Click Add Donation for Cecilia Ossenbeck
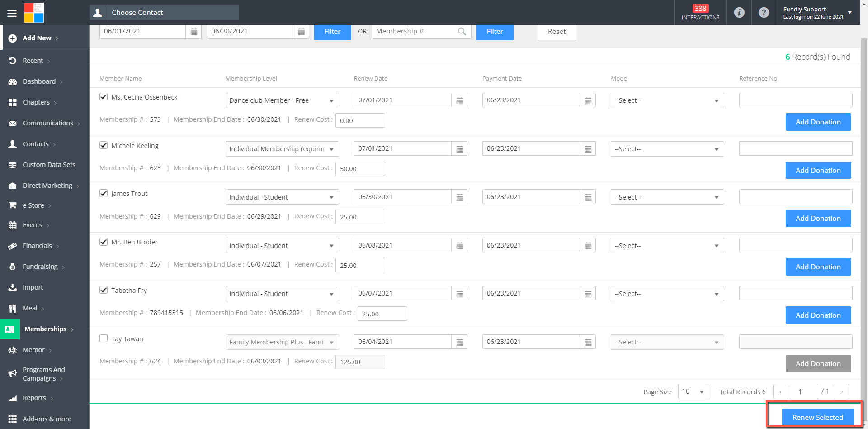Viewport: 868px width, 429px height. click(818, 122)
